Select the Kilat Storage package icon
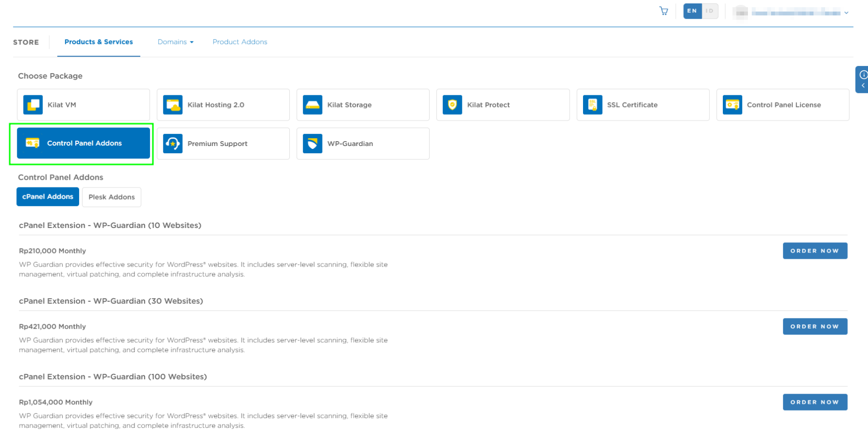868x439 pixels. [312, 105]
